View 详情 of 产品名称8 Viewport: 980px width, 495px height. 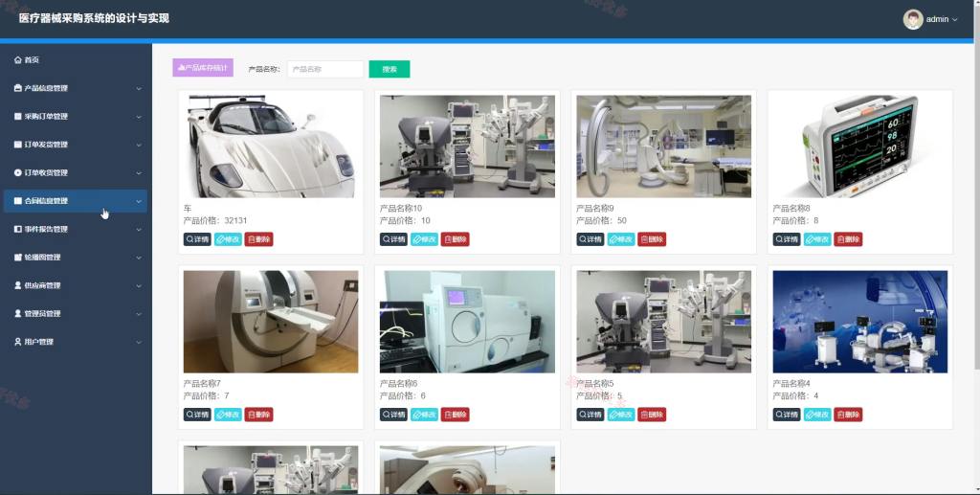[x=787, y=239]
